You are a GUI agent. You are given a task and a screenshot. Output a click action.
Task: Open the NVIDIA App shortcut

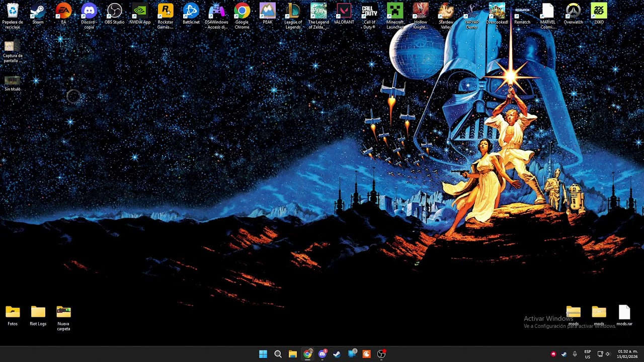(x=140, y=14)
